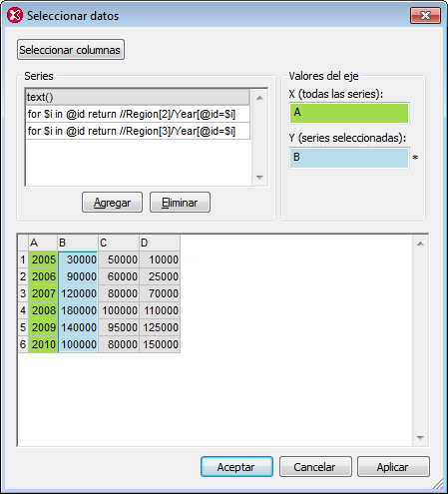
Task: Click the cell with value 50000
Action: coord(119,259)
